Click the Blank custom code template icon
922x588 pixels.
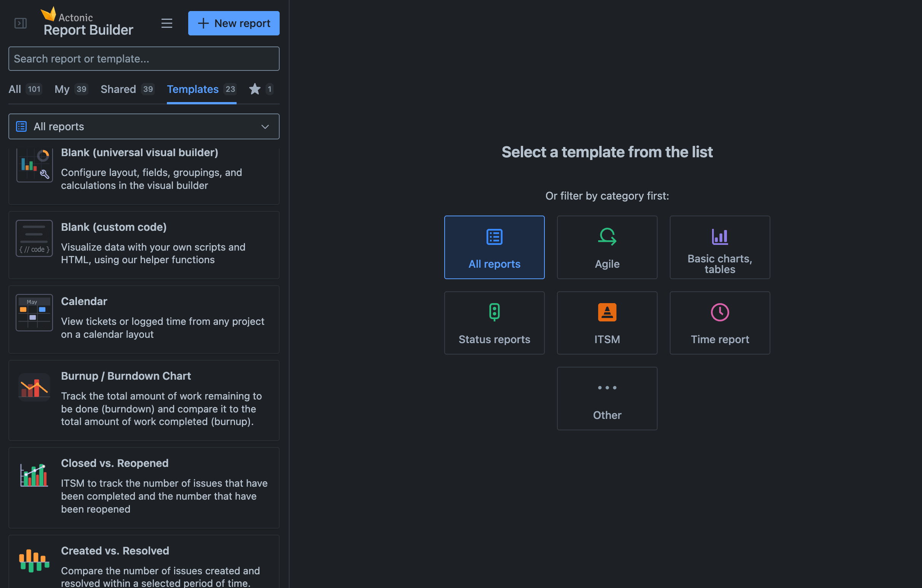[34, 238]
